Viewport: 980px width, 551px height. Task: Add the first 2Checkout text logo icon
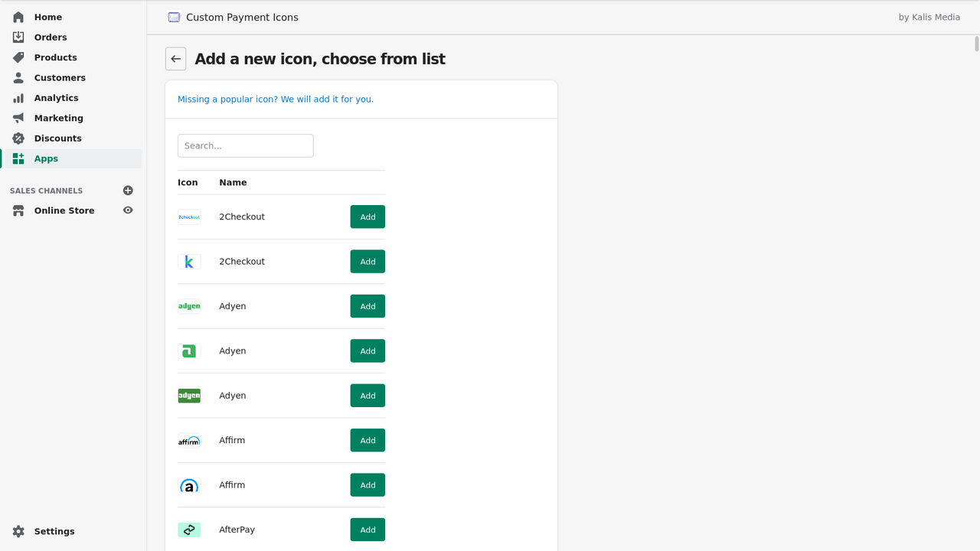point(367,217)
